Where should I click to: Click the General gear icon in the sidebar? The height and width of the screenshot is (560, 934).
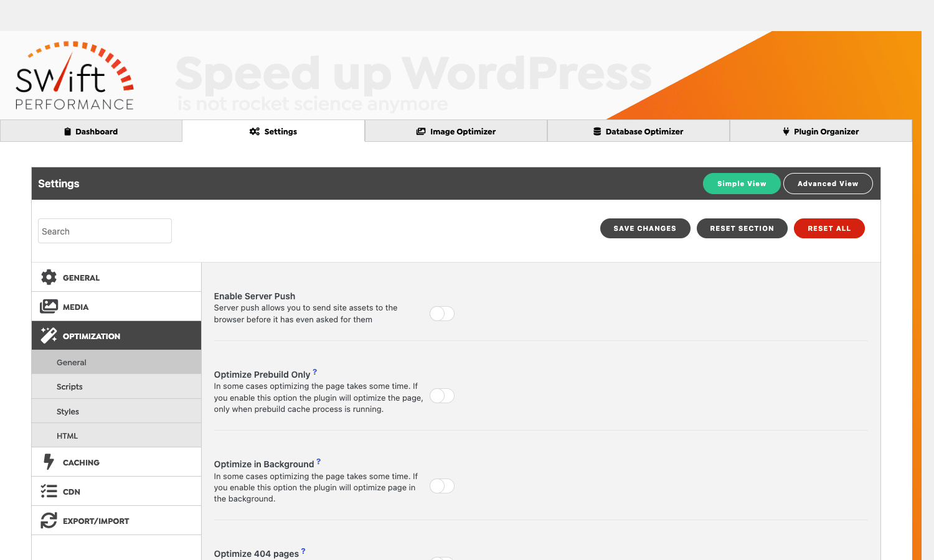coord(49,277)
